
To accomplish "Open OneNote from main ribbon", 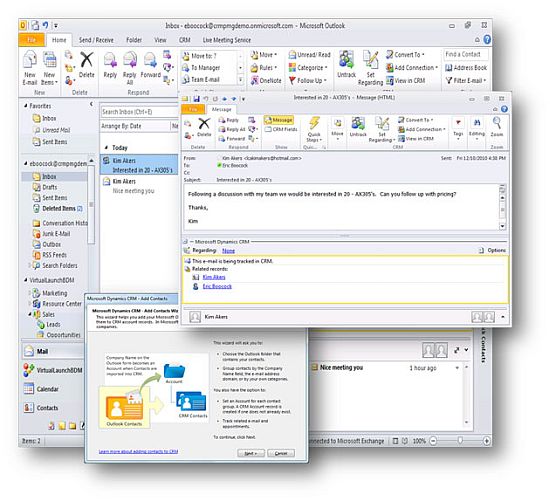I will 266,81.
